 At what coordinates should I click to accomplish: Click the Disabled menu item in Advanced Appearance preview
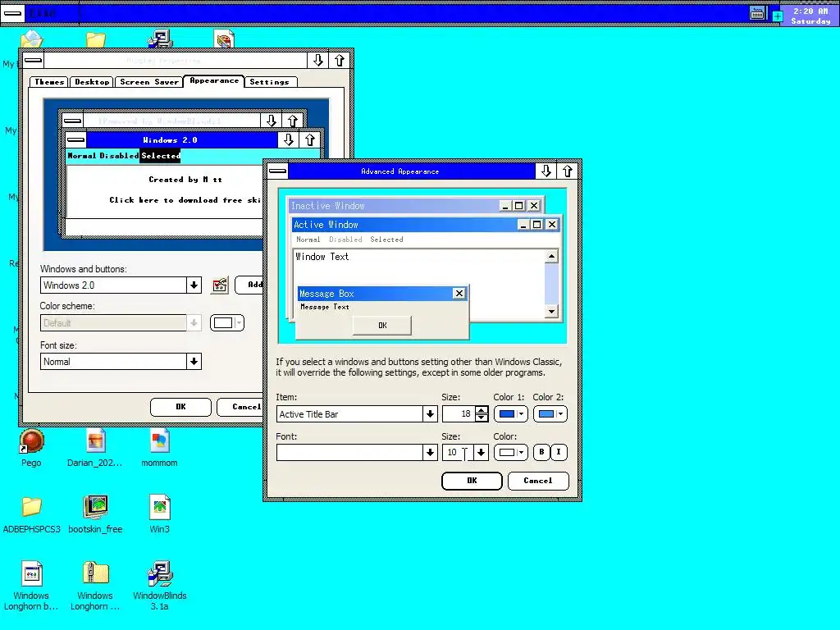345,240
